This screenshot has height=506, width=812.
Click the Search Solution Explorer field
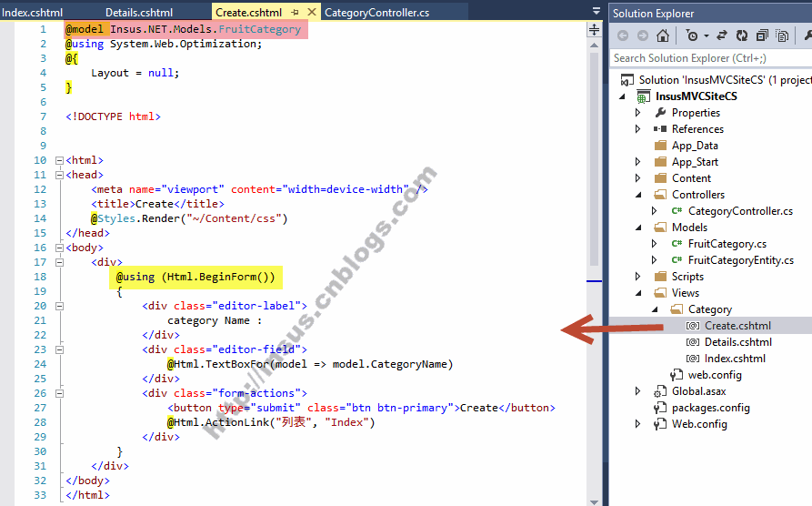710,58
